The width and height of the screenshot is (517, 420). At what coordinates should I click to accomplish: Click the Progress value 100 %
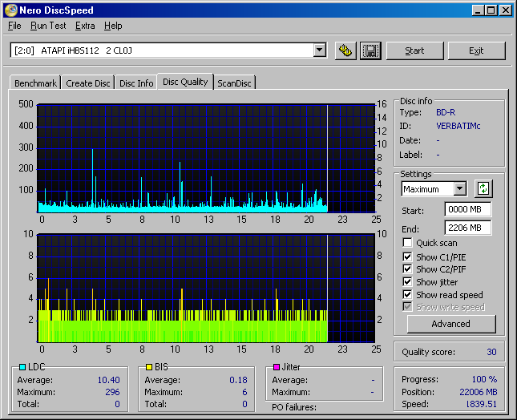point(484,379)
